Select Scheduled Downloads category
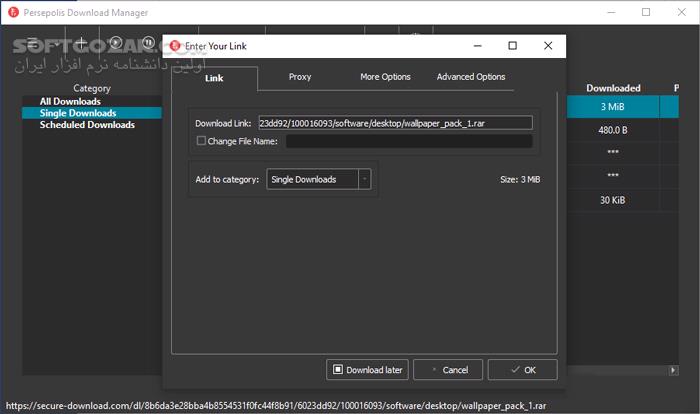 [x=87, y=125]
